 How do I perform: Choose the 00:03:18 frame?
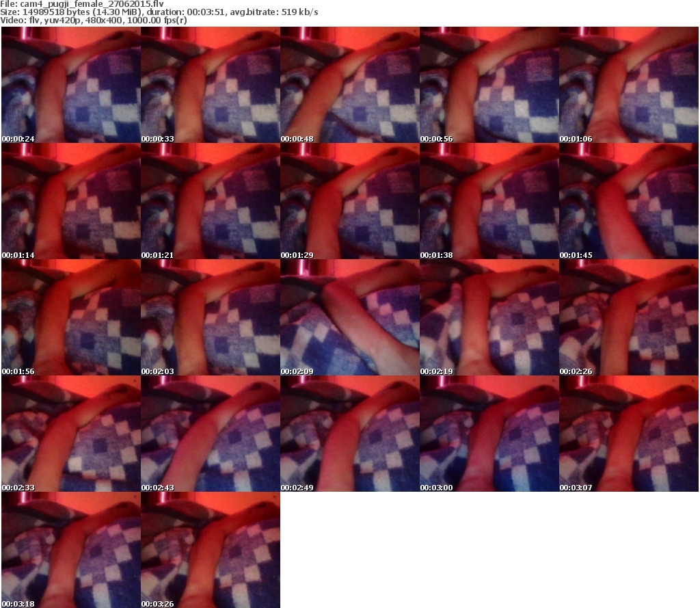(x=71, y=550)
